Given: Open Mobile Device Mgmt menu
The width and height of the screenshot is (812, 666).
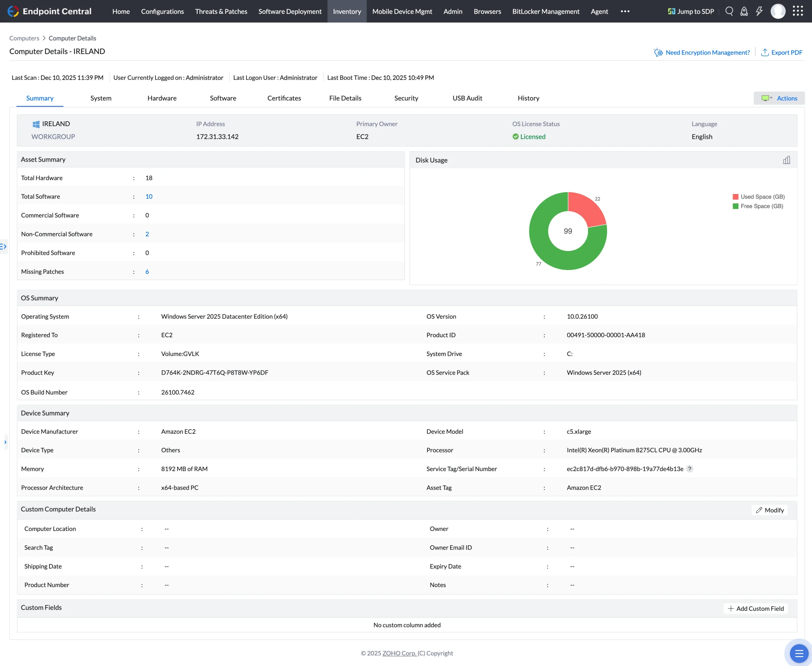Looking at the screenshot, I should tap(402, 11).
